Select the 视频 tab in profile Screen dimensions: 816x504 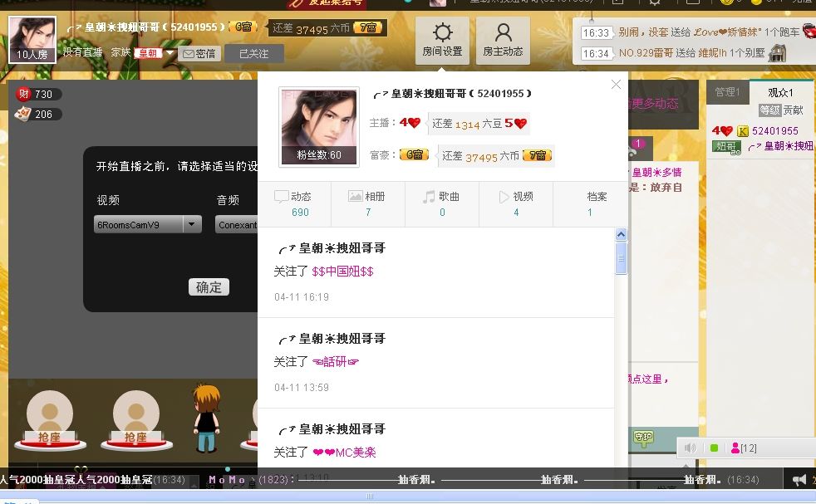pyautogui.click(x=515, y=203)
